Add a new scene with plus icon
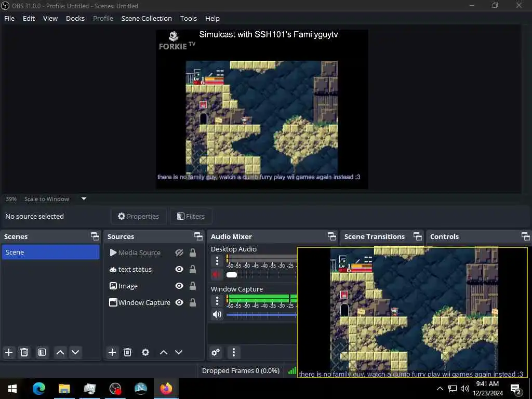The width and height of the screenshot is (532, 399). point(9,352)
